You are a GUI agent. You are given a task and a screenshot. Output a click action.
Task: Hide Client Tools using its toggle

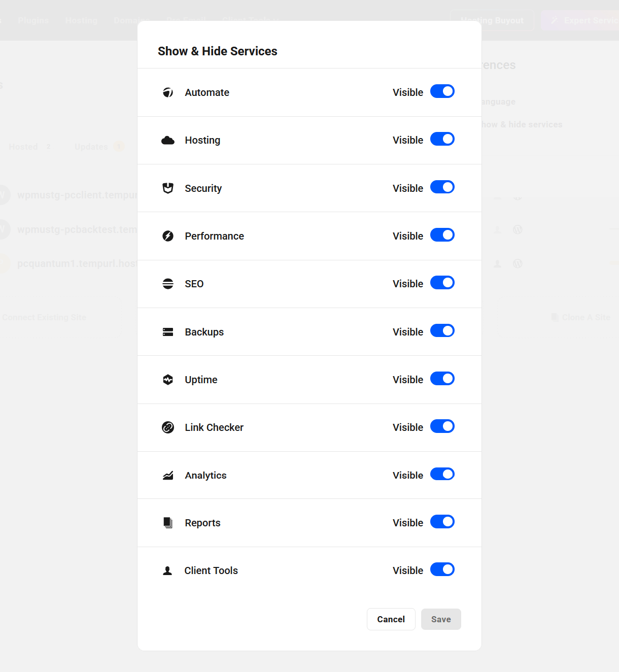click(x=442, y=569)
